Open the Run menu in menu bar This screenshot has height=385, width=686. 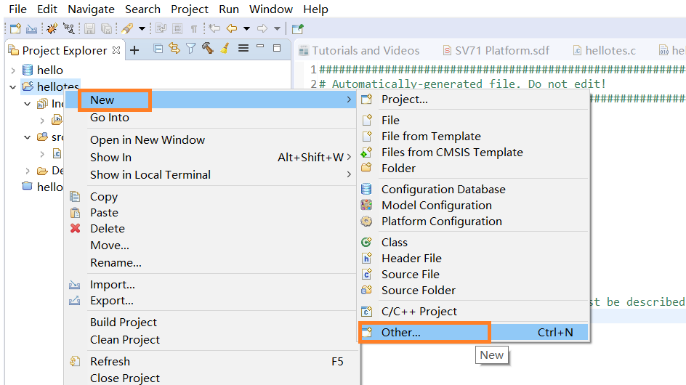pyautogui.click(x=229, y=9)
